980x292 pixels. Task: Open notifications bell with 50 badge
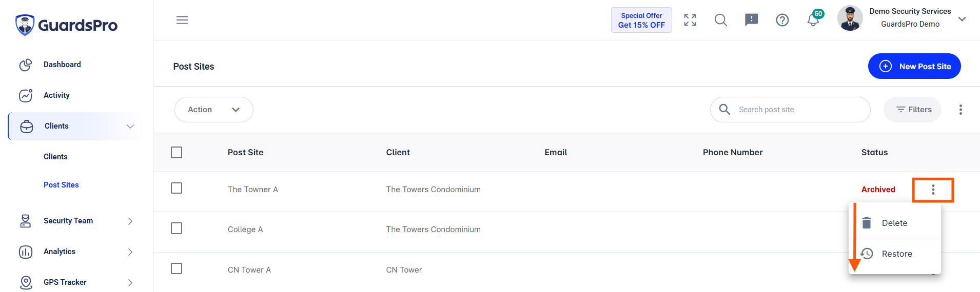coord(814,18)
